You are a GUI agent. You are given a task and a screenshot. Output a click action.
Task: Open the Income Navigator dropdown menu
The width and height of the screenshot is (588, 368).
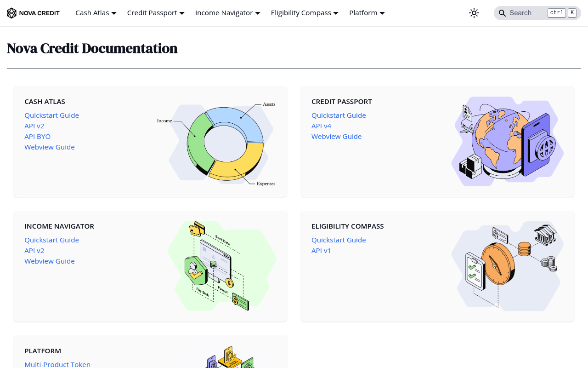228,13
